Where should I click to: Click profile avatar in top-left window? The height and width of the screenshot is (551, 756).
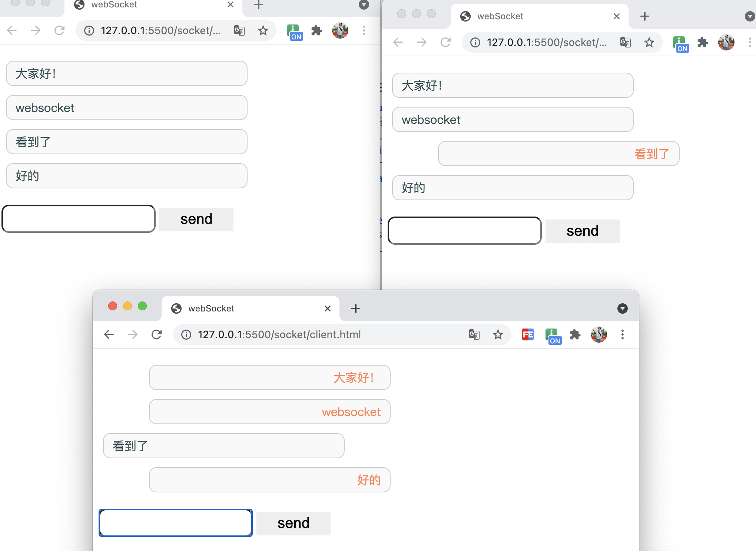(x=340, y=30)
